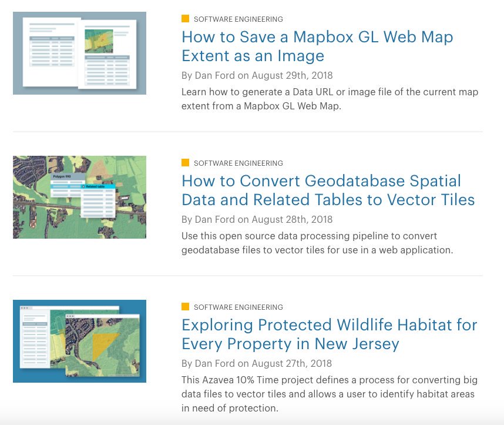Click the "August 27th, 2018" date text

291,363
